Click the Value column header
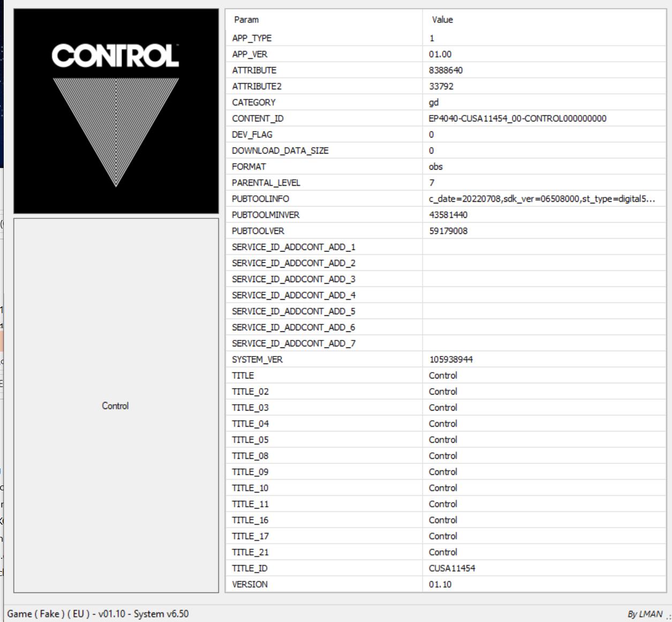The image size is (672, 622). pyautogui.click(x=442, y=20)
